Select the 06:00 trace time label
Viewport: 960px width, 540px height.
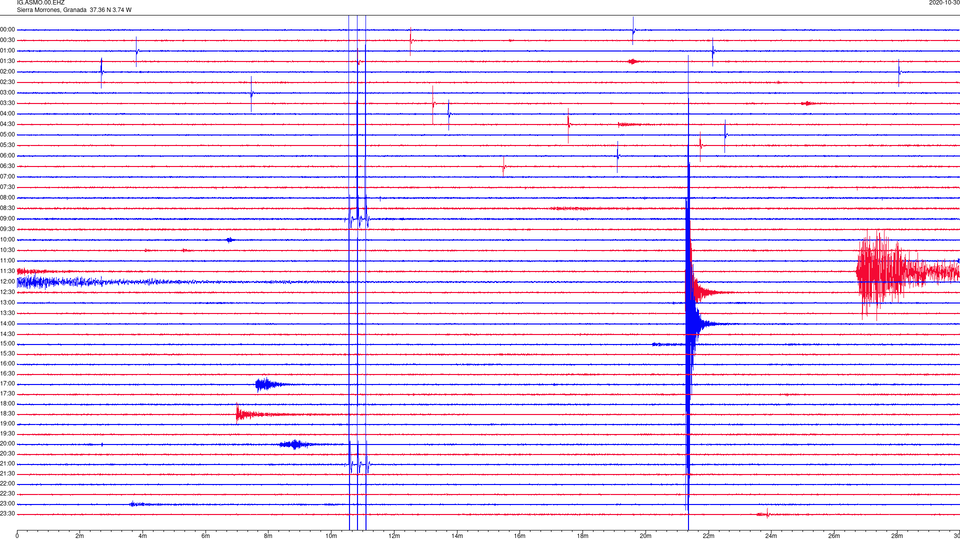click(x=8, y=156)
